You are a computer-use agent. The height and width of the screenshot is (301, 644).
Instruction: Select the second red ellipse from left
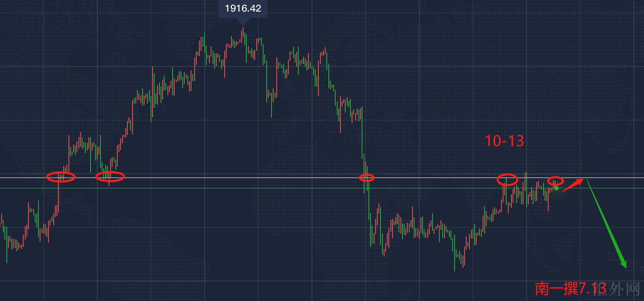110,176
